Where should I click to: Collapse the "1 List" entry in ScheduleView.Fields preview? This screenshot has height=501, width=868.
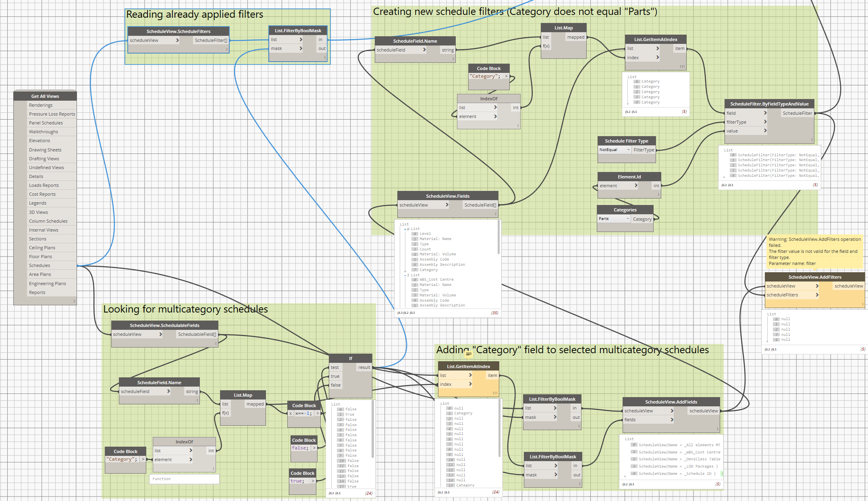pyautogui.click(x=405, y=275)
